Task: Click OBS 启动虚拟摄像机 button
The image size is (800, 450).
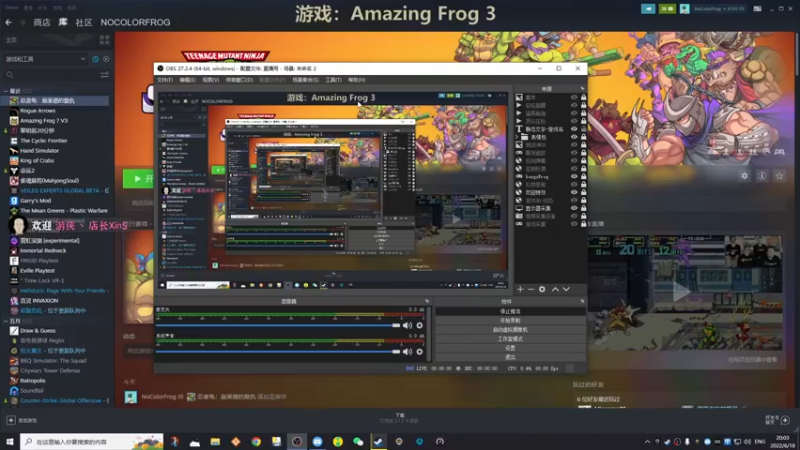Action: tap(510, 330)
